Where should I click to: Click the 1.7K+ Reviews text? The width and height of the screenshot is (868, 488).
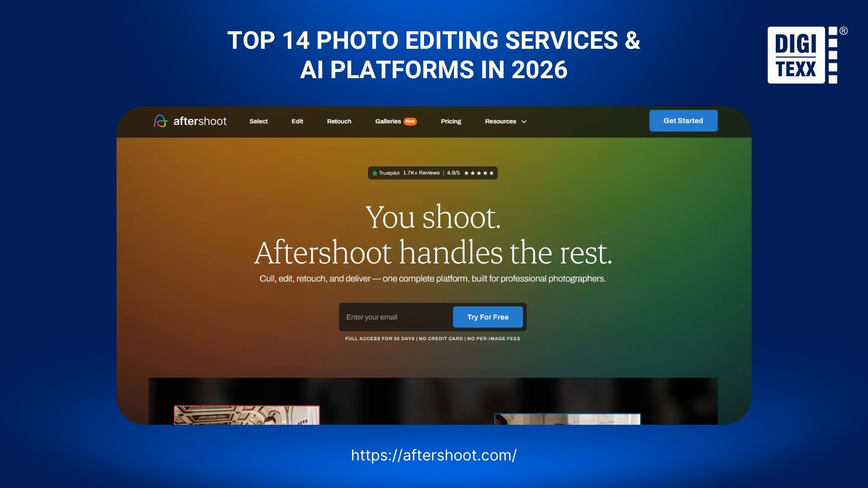point(421,173)
